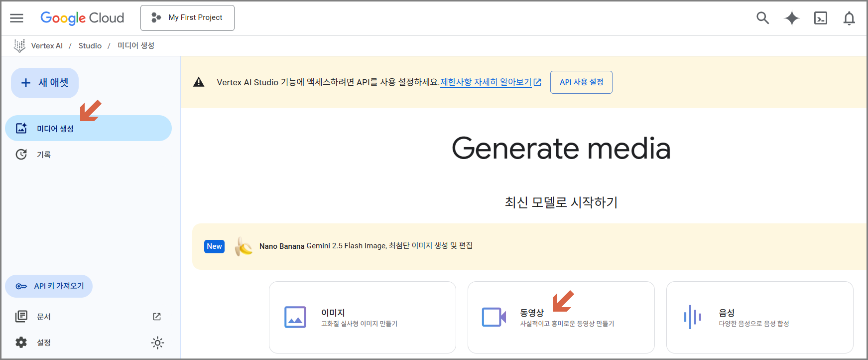868x360 pixels.
Task: Open the notifications bell
Action: (x=849, y=18)
